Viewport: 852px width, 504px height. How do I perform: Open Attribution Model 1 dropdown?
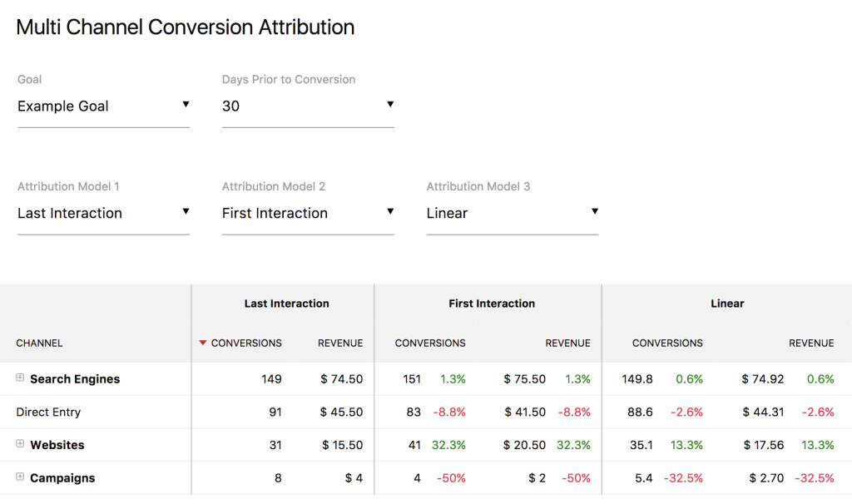[103, 213]
